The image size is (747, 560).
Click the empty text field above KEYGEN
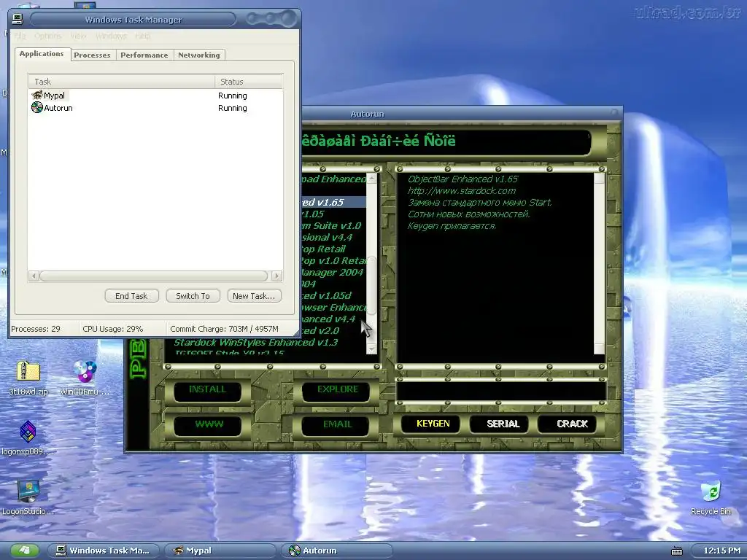click(x=500, y=392)
